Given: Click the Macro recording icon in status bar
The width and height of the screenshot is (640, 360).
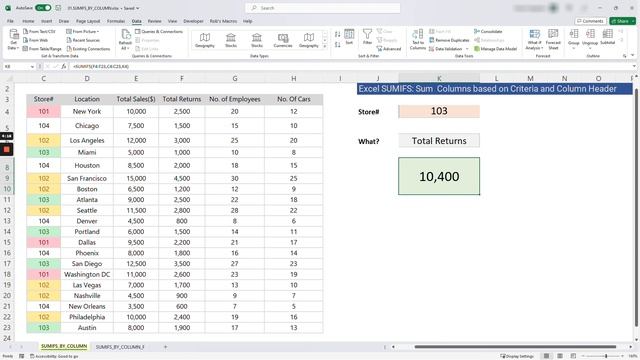Looking at the screenshot, I should click(22, 356).
